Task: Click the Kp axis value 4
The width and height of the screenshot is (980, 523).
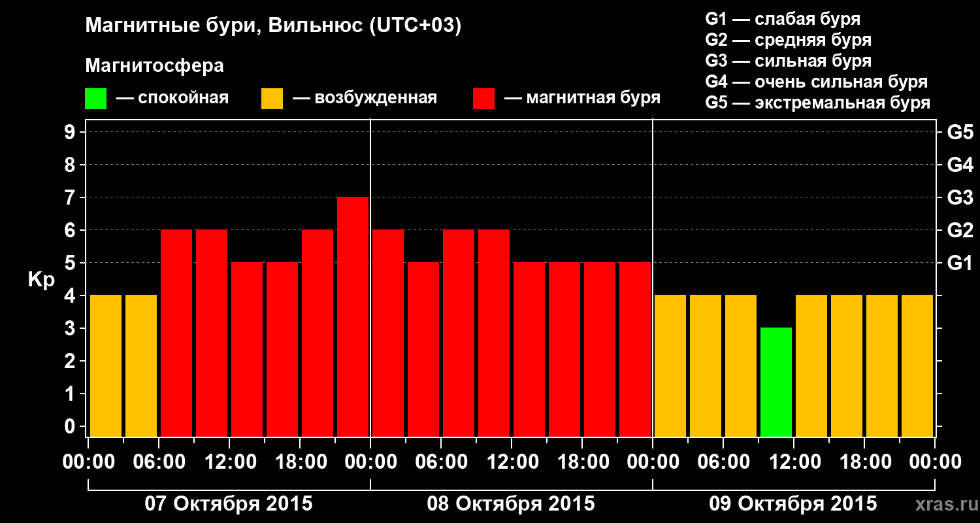Action: [x=71, y=295]
